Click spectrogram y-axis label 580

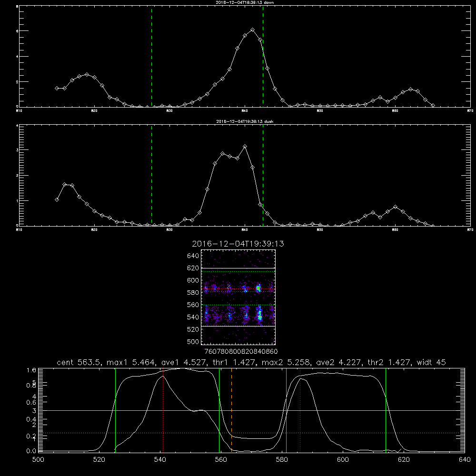pyautogui.click(x=193, y=293)
